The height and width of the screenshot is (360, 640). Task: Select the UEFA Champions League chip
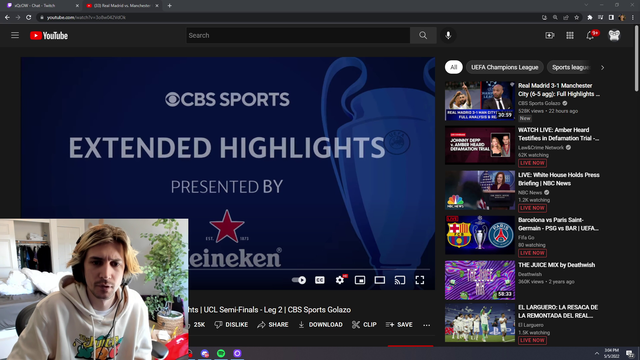coord(504,67)
